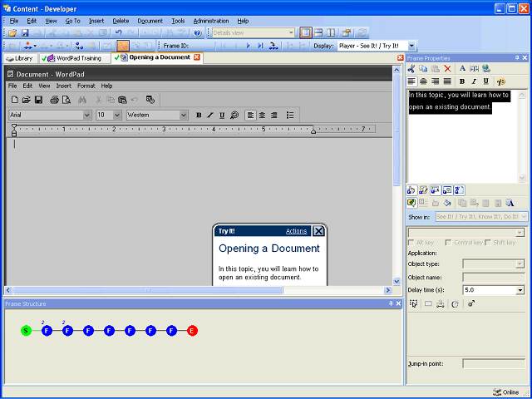Check the Shift key checkbox
The image size is (532, 399).
point(488,243)
